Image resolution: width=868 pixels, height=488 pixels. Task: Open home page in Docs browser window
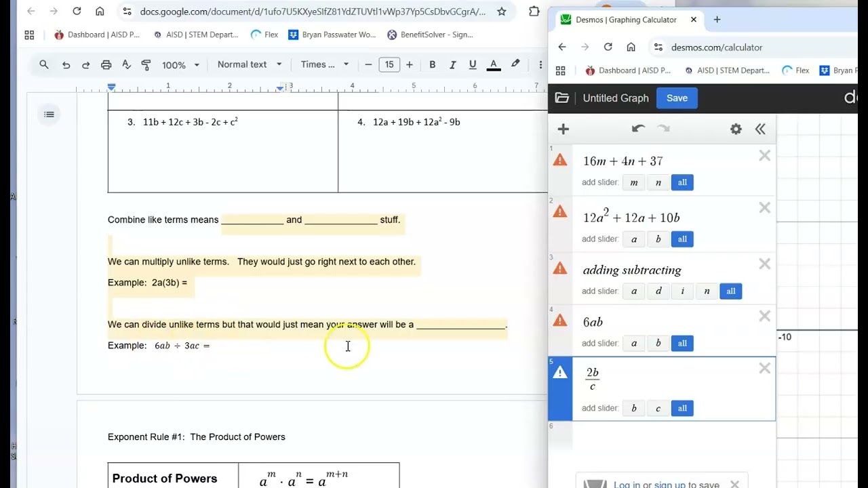(100, 12)
